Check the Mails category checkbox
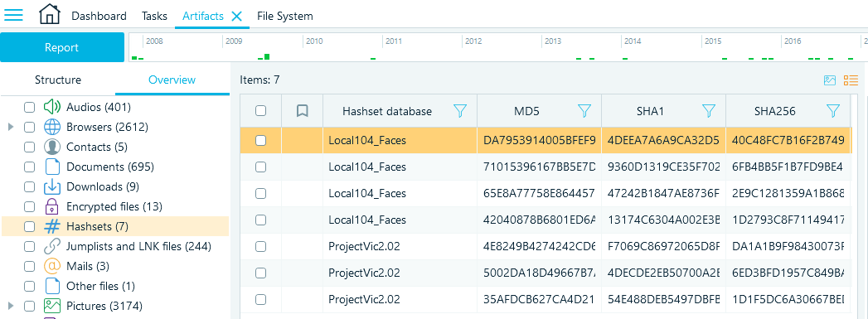This screenshot has width=868, height=319. tap(29, 267)
